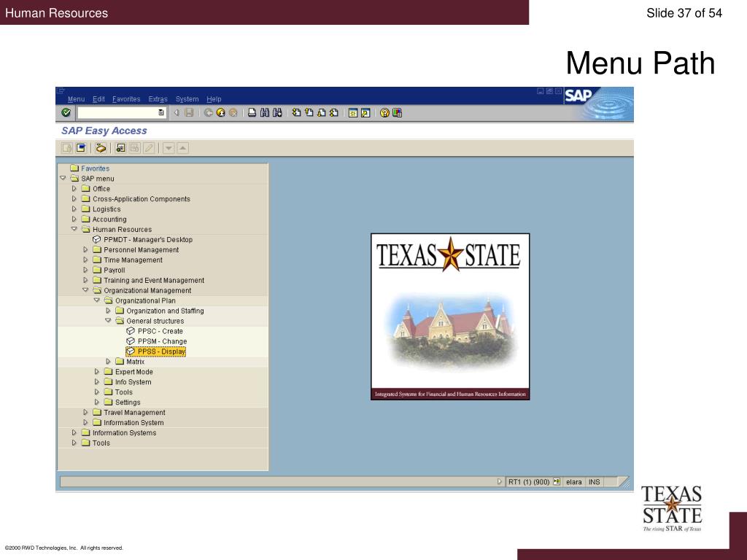The height and width of the screenshot is (560, 747).
Task: Click the RT1 (1) (900) status text
Action: [529, 482]
